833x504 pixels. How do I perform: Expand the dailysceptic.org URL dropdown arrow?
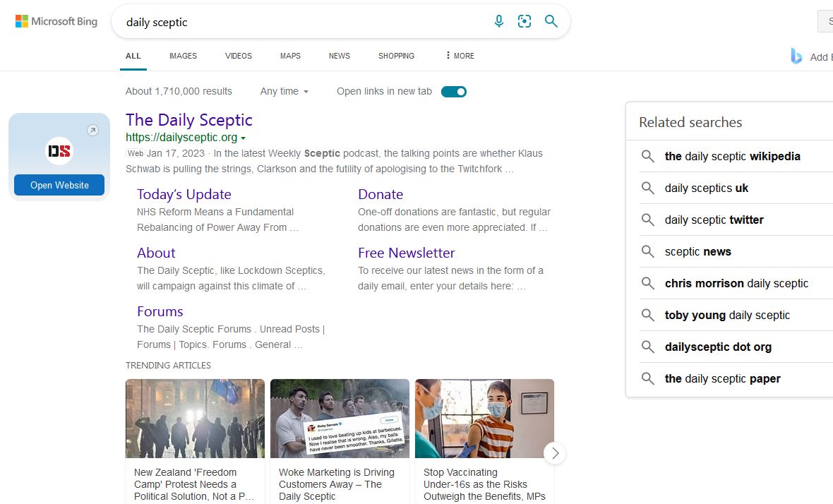[x=244, y=138]
